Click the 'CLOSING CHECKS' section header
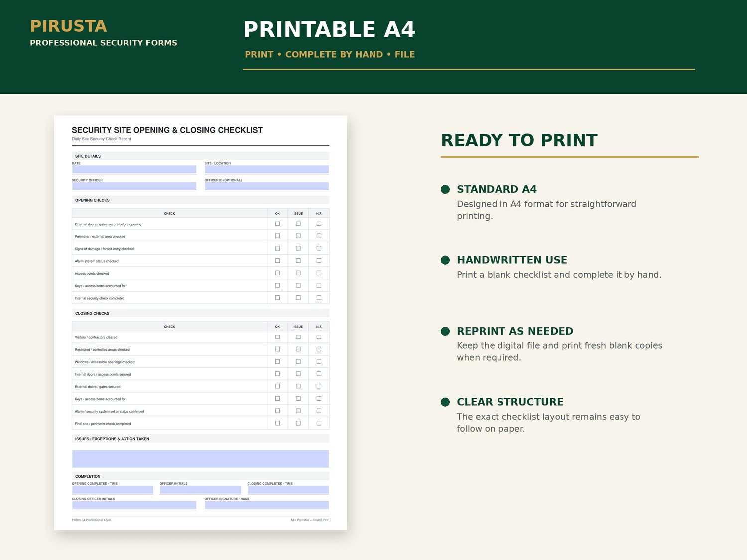Viewport: 747px width, 560px height. pyautogui.click(x=92, y=313)
